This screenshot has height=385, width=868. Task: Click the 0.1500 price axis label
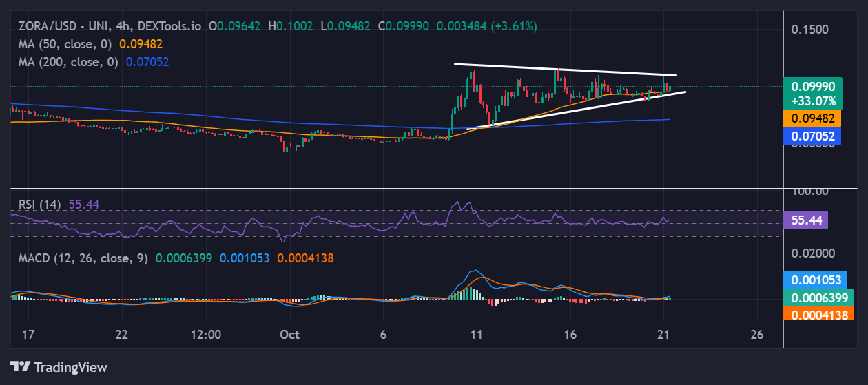click(x=809, y=30)
